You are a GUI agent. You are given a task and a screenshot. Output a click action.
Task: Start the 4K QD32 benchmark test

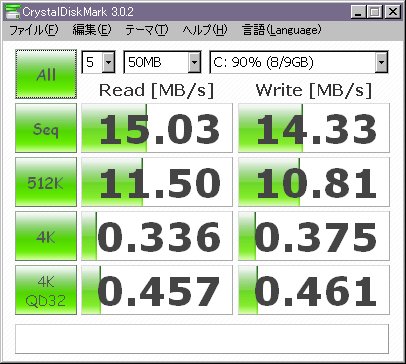46,290
